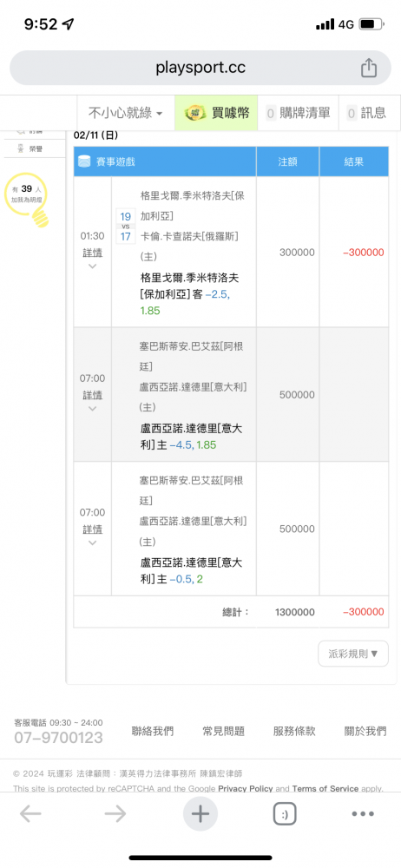Open the tab switcher icon
Image resolution: width=401 pixels, height=868 pixels.
tap(285, 814)
